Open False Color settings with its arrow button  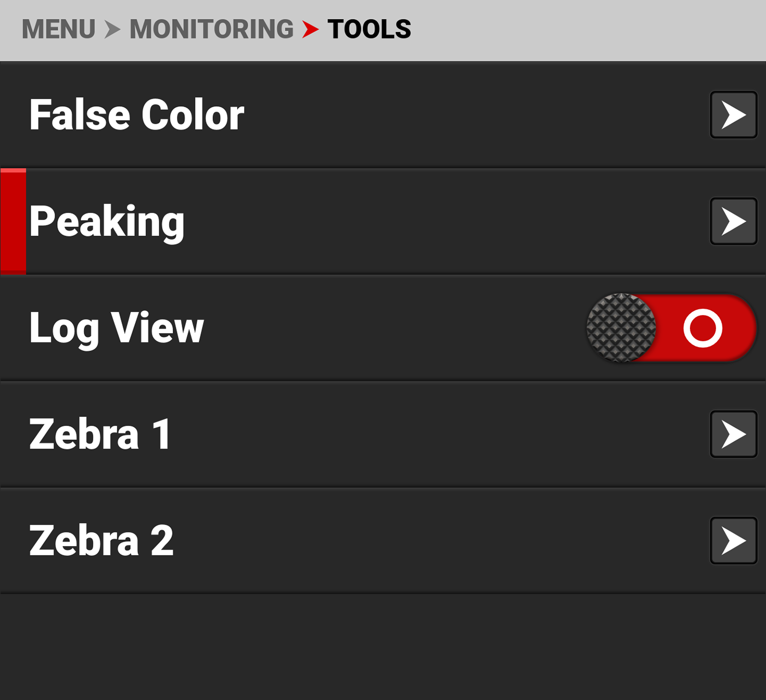733,115
